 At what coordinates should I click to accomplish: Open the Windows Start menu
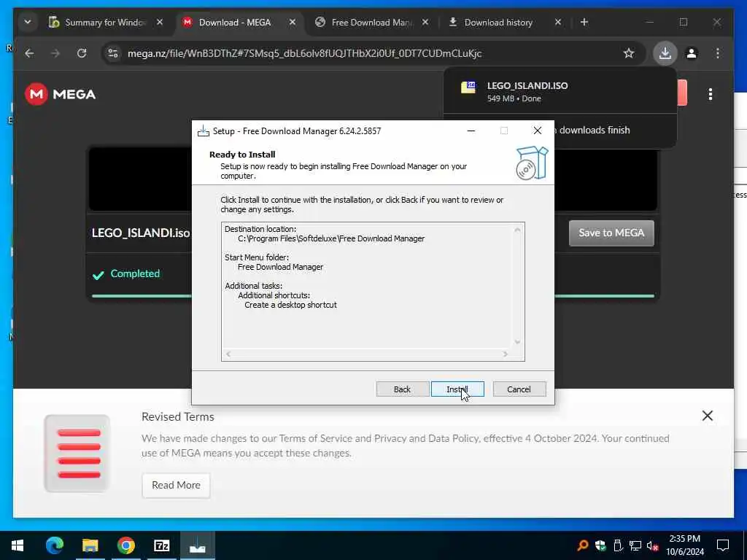[18, 545]
